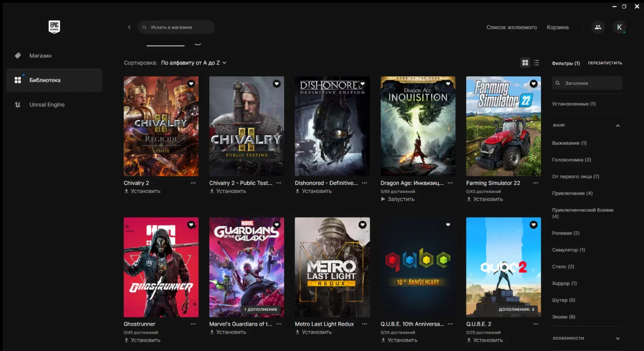
Task: Open the Корзина cart
Action: pos(557,27)
